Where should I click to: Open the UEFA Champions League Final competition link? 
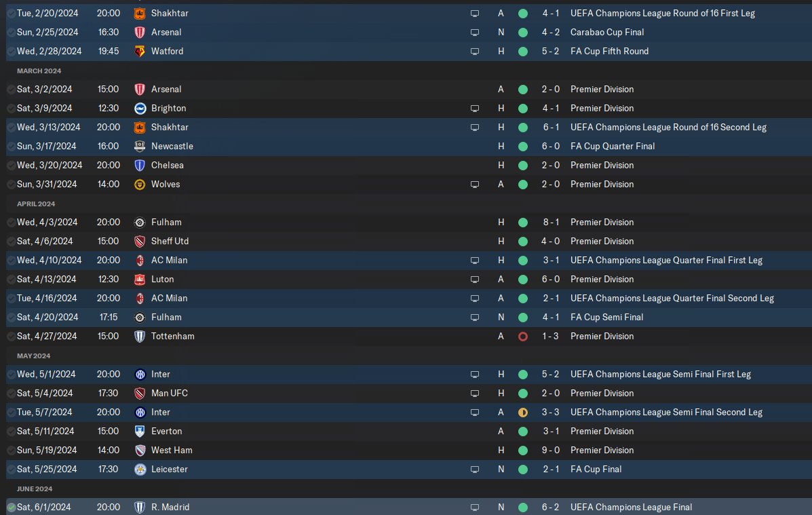click(632, 508)
